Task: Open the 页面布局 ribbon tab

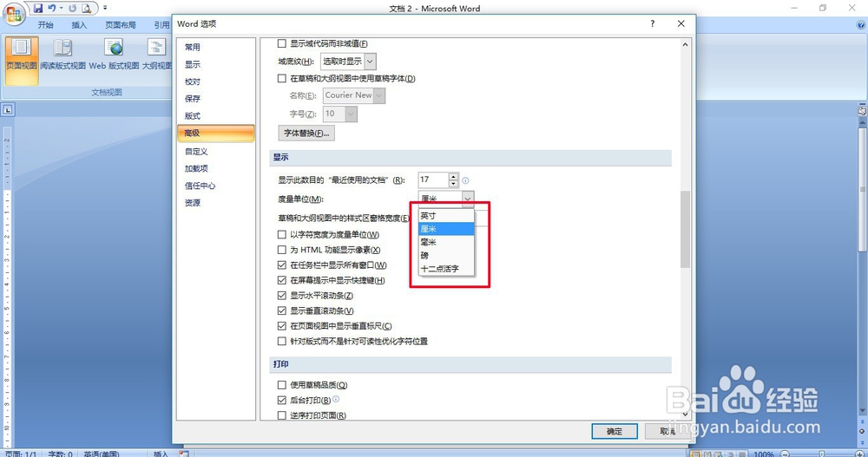Action: 121,25
